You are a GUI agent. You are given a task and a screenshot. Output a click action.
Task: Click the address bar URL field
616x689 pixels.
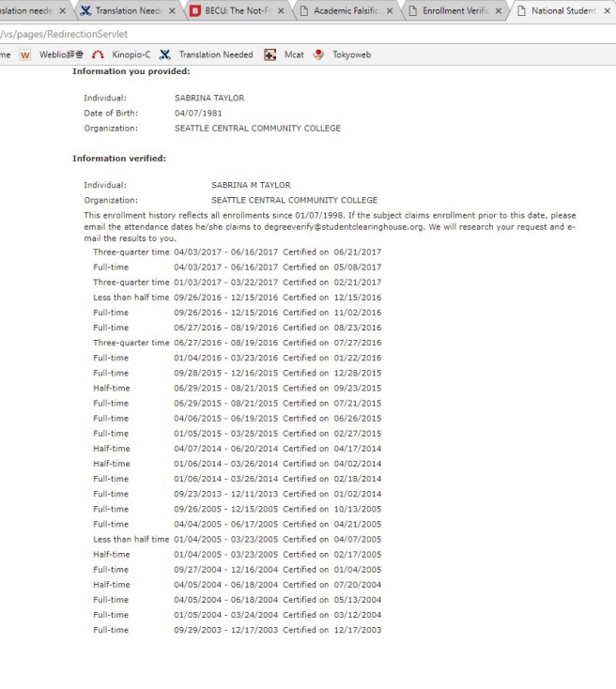(x=282, y=34)
